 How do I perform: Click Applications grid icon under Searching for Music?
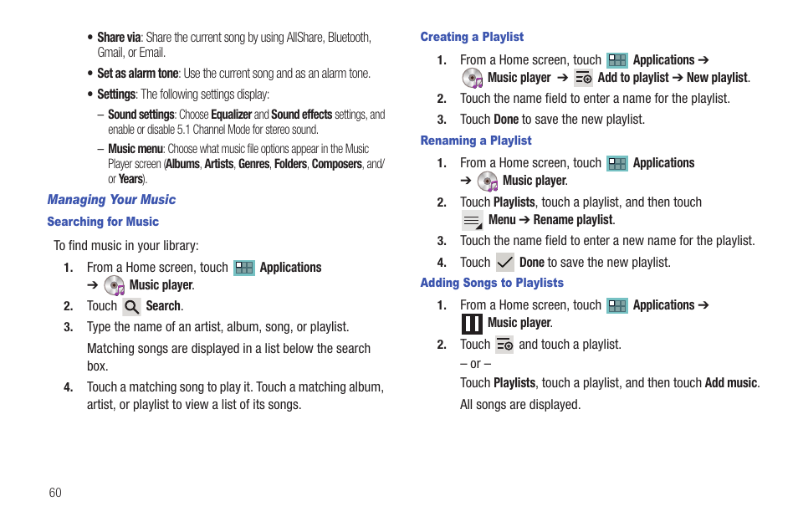tap(243, 268)
